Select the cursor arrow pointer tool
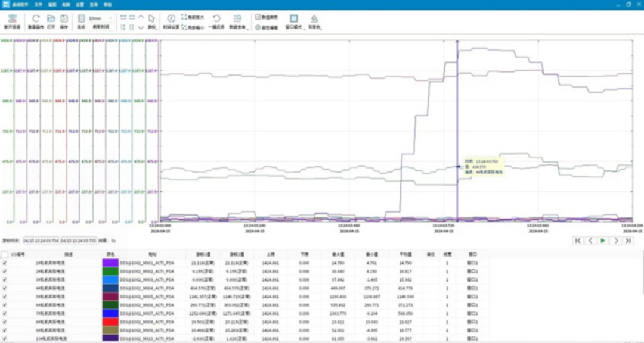The width and height of the screenshot is (644, 343). click(151, 18)
